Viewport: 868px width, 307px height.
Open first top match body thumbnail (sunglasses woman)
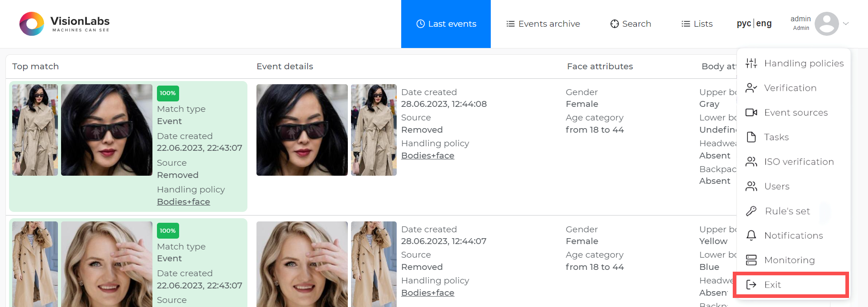[x=35, y=130]
